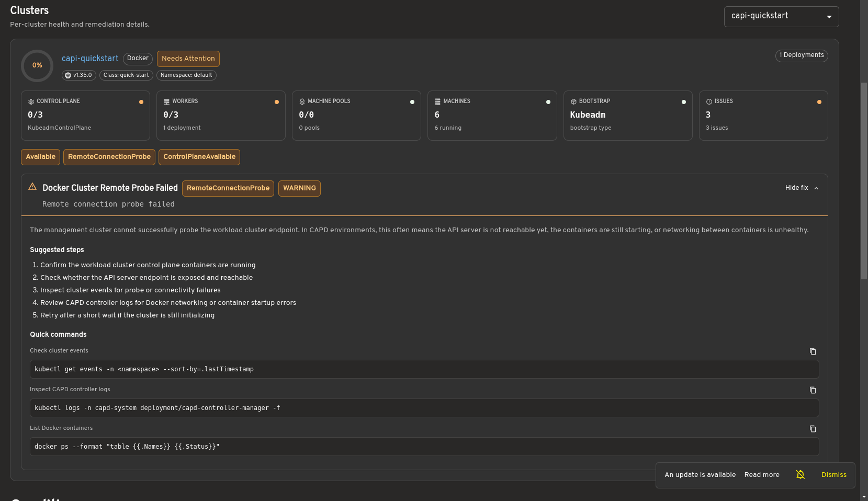Screen dimensions: 868x501
Task: Click the Machines white status dot
Action: (548, 102)
